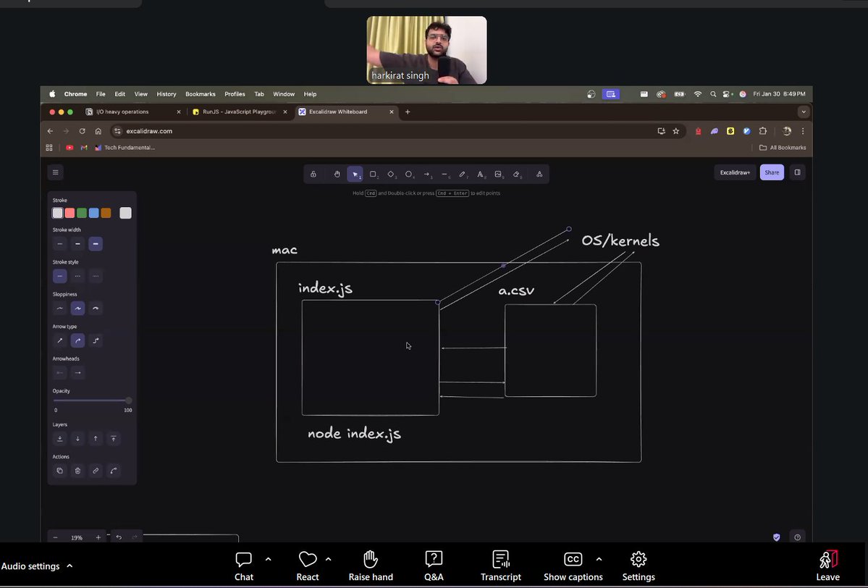Delete the selected element with trash icon

[x=77, y=471]
